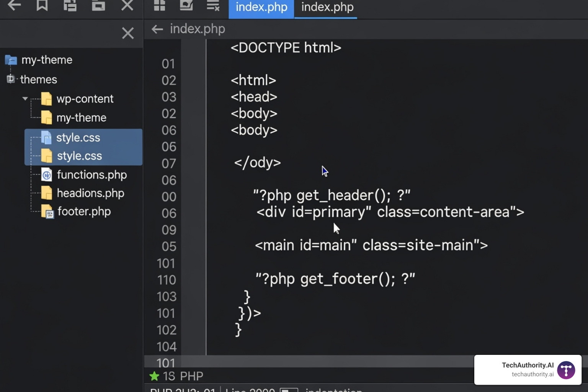The width and height of the screenshot is (588, 392).
Task: Click the headions.php file icon
Action: (x=46, y=193)
